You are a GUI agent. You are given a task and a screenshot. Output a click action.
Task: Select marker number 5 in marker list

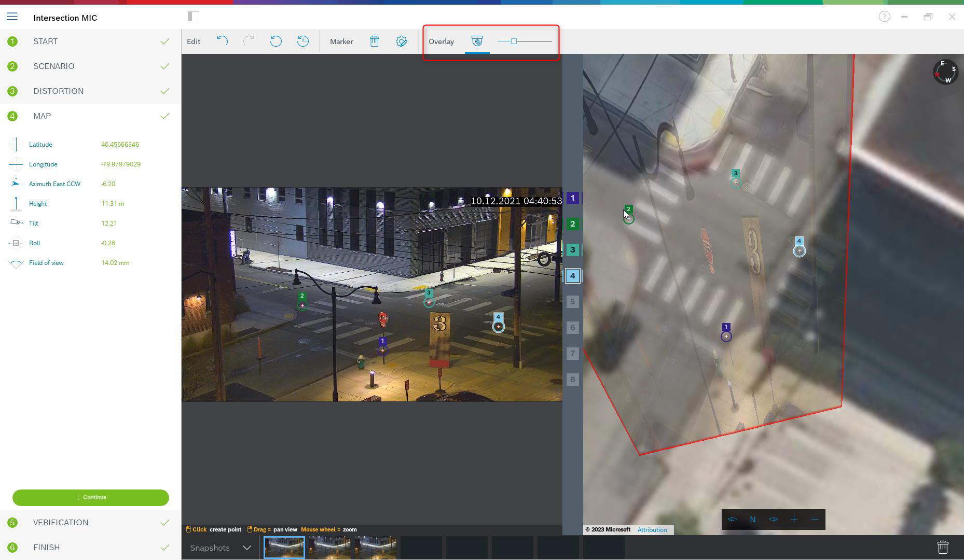pyautogui.click(x=572, y=302)
